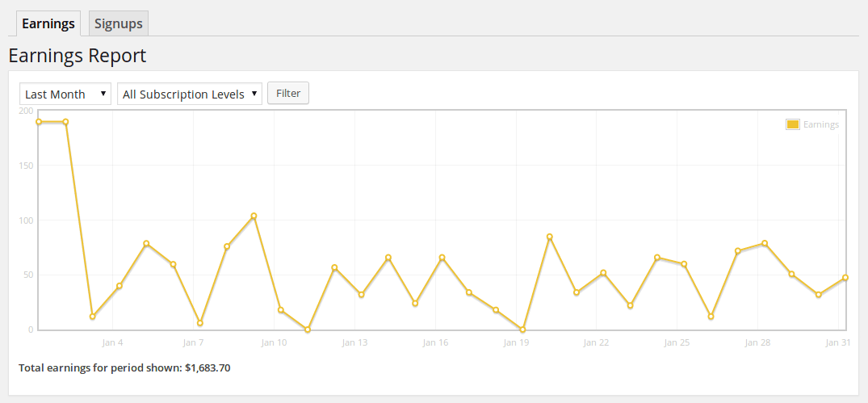Click the Earnings legend label
Screen dimensions: 868x403
(x=821, y=124)
